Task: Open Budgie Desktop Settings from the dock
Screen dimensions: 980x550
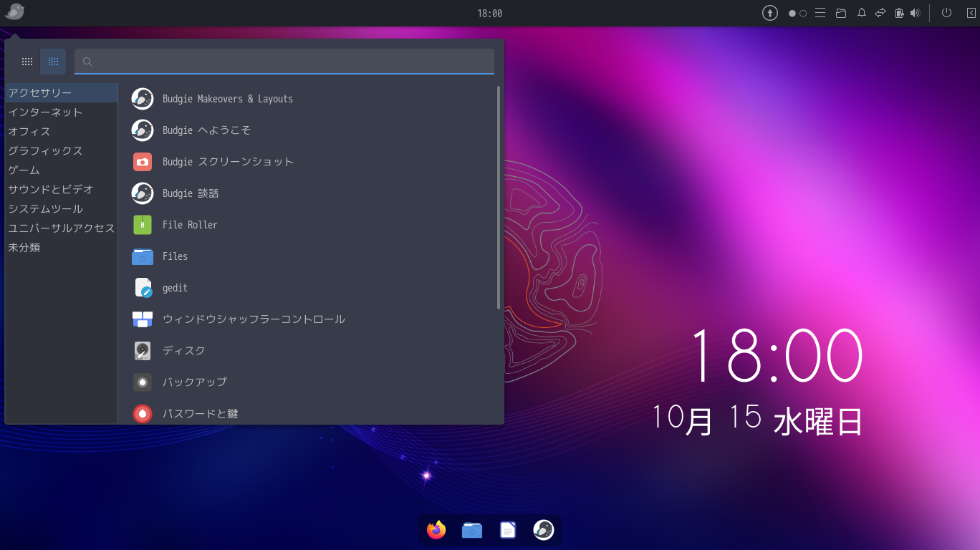Action: (x=543, y=530)
